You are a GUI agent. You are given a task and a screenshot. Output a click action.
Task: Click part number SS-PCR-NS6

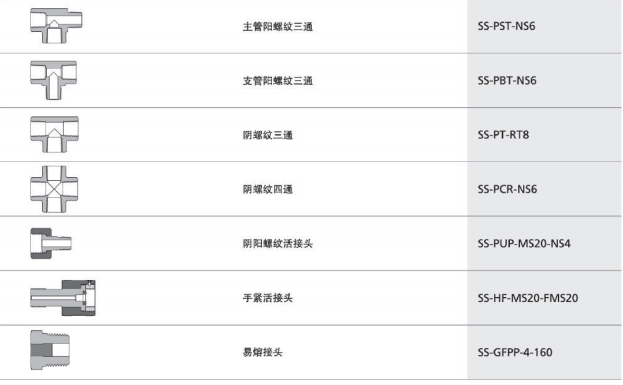click(507, 189)
